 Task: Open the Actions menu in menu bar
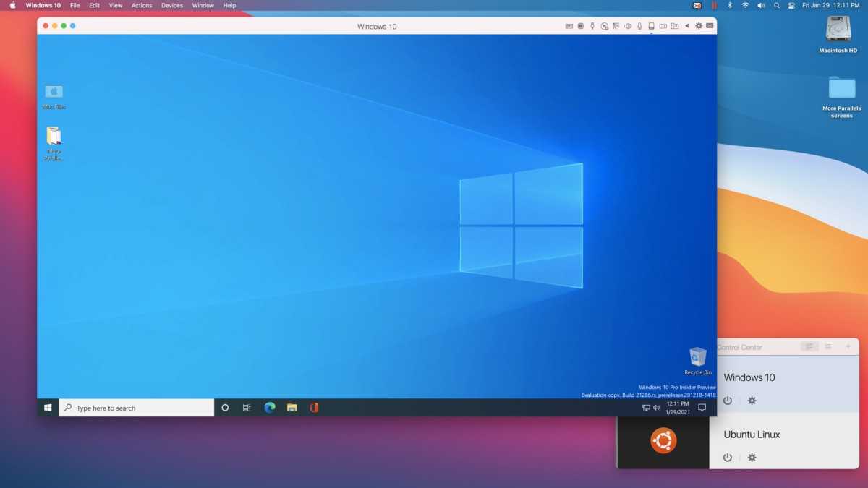coord(142,5)
